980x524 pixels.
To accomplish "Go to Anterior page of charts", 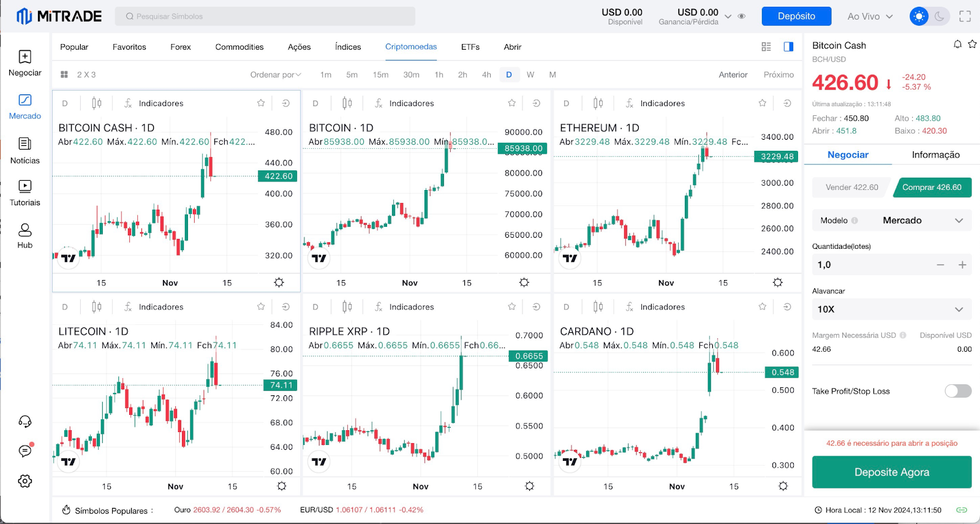I will pyautogui.click(x=733, y=75).
